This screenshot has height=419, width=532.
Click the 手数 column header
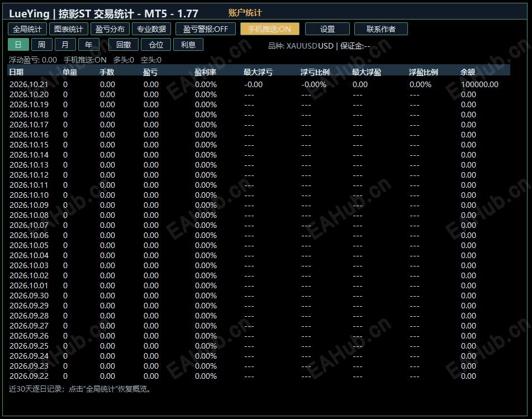(107, 72)
